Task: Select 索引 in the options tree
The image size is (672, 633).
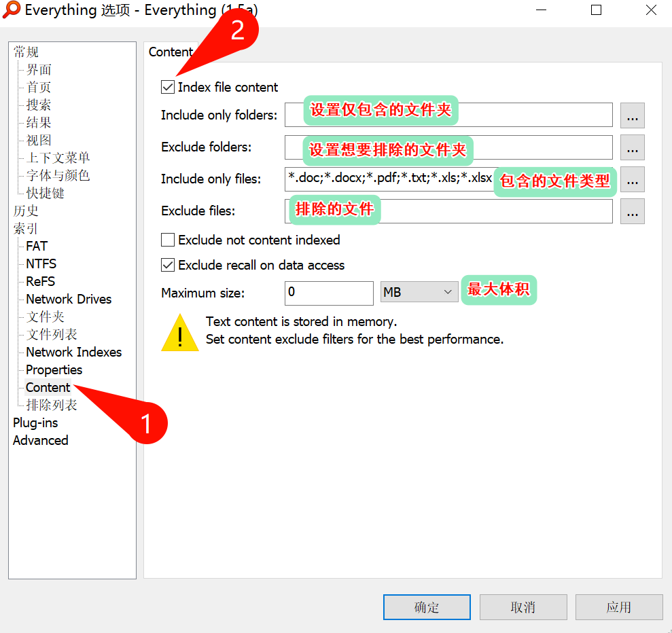Action: 26,228
